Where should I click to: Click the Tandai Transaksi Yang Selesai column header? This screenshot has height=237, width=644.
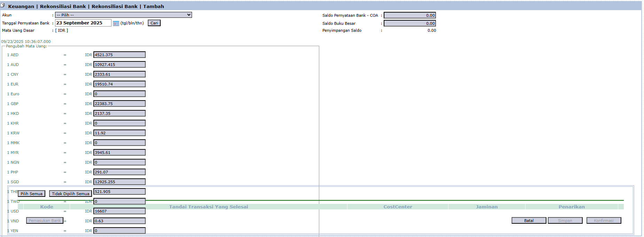(208, 207)
